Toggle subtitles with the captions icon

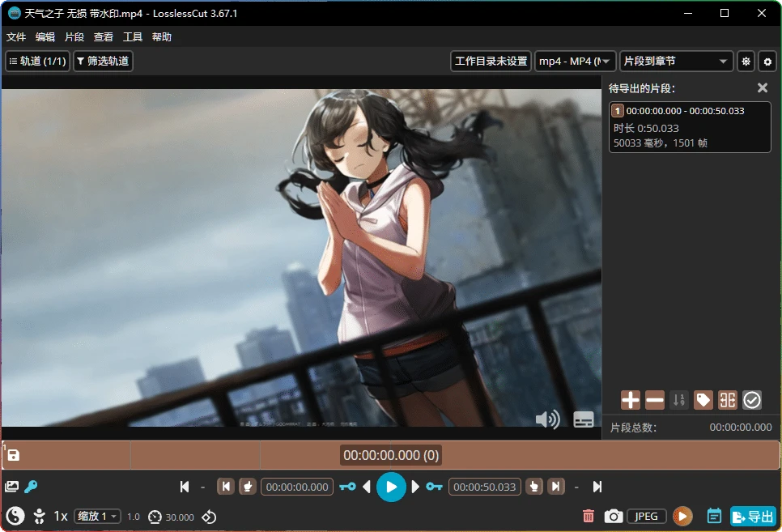tap(584, 419)
